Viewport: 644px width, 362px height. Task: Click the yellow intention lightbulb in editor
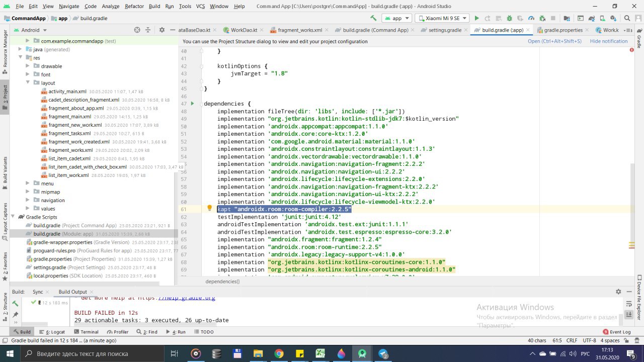click(x=210, y=208)
